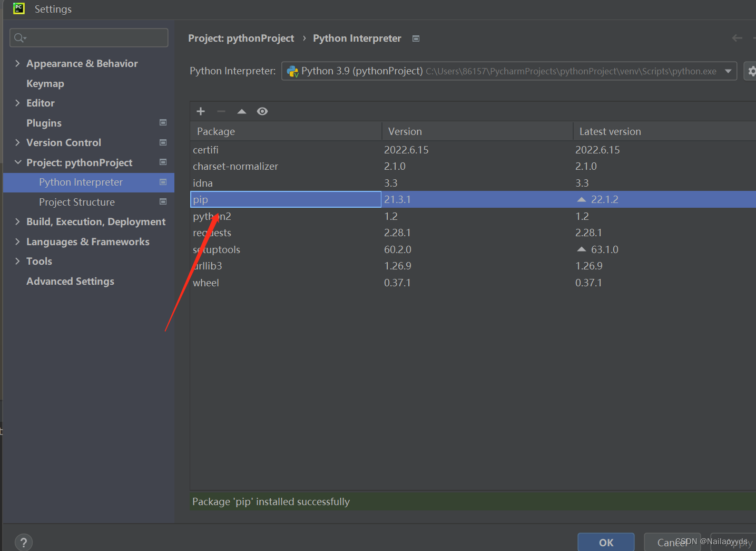
Task: Click project-scope icon next to Project: pythonProject
Action: point(163,162)
